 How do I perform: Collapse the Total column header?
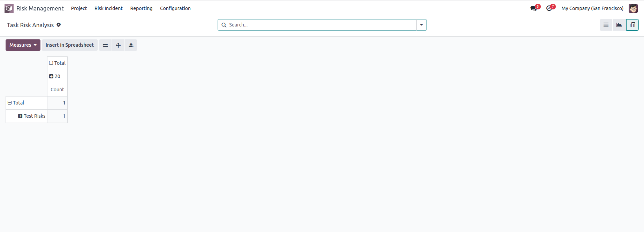(x=57, y=63)
